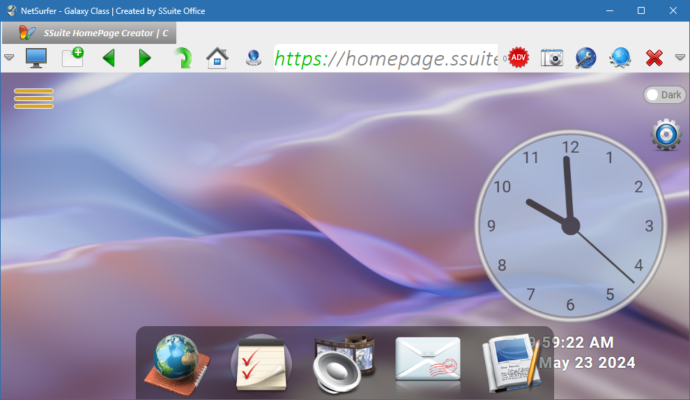Take a screenshot with camera icon
690x400 pixels.
(552, 58)
